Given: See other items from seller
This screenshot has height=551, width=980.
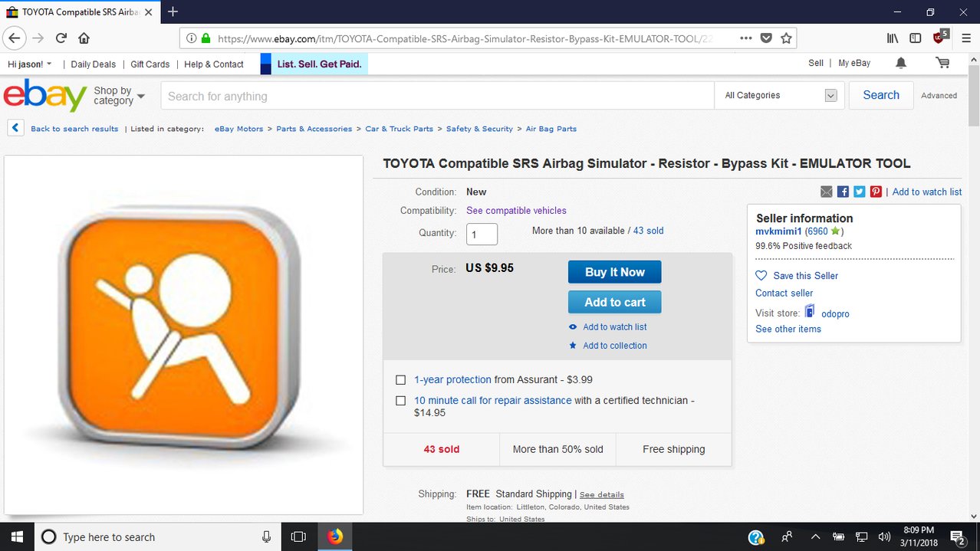Looking at the screenshot, I should (788, 329).
